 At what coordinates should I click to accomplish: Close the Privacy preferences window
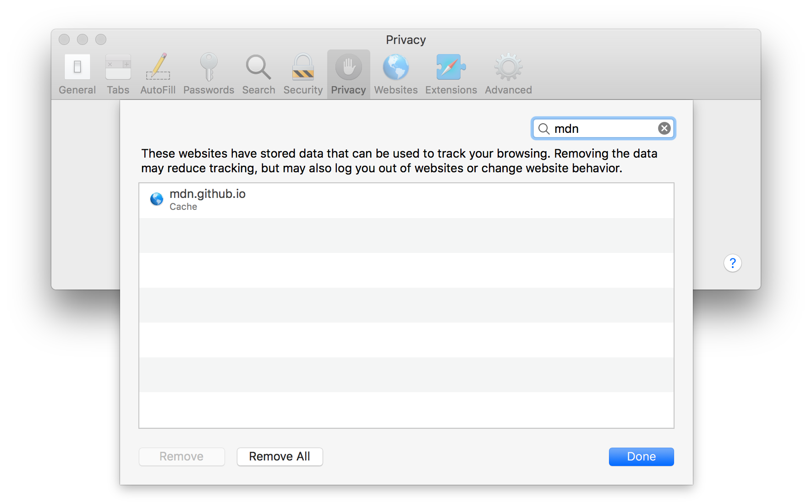(x=64, y=39)
